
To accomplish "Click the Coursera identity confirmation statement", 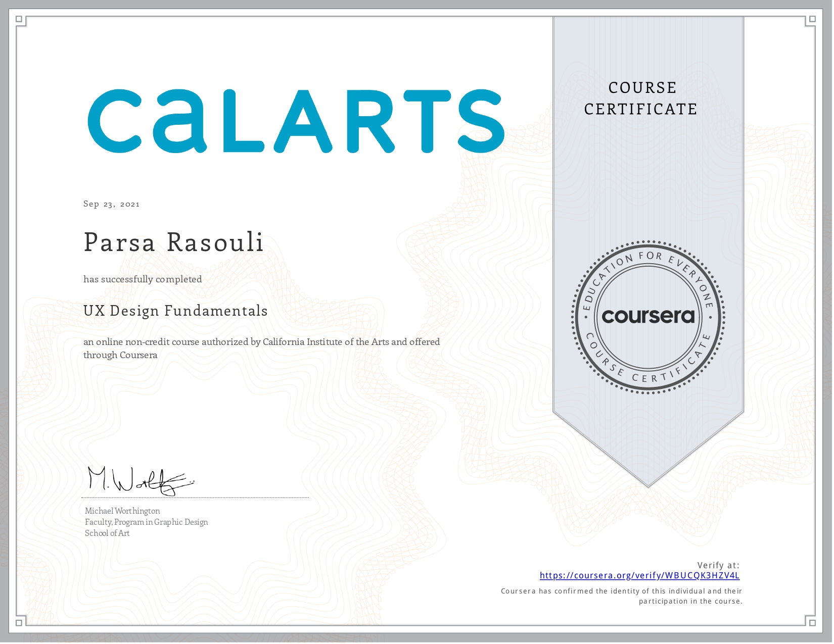I will [622, 597].
